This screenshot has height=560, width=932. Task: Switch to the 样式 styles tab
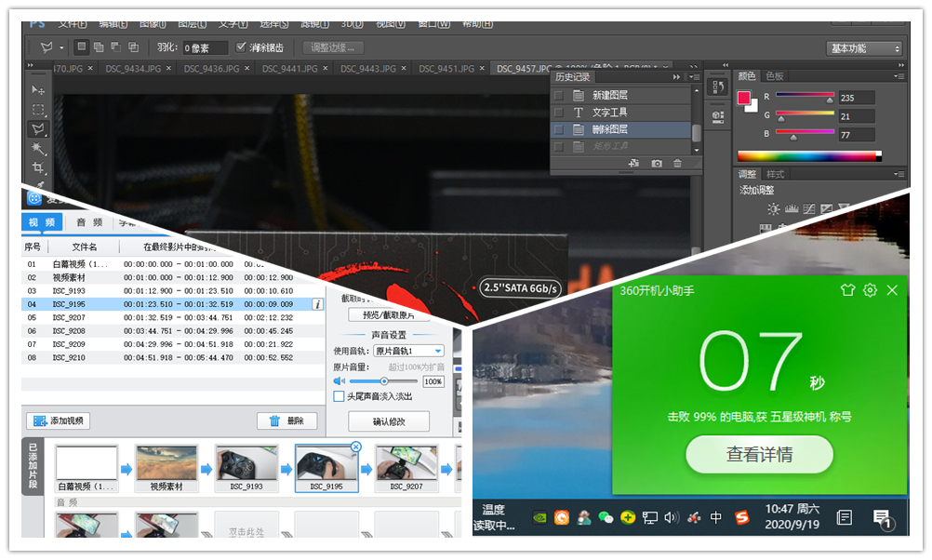[x=775, y=174]
